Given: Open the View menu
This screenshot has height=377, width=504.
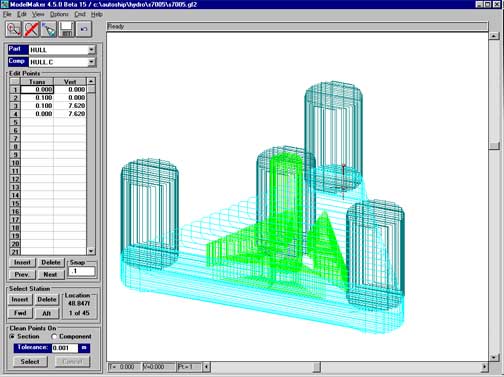Looking at the screenshot, I should (x=38, y=14).
